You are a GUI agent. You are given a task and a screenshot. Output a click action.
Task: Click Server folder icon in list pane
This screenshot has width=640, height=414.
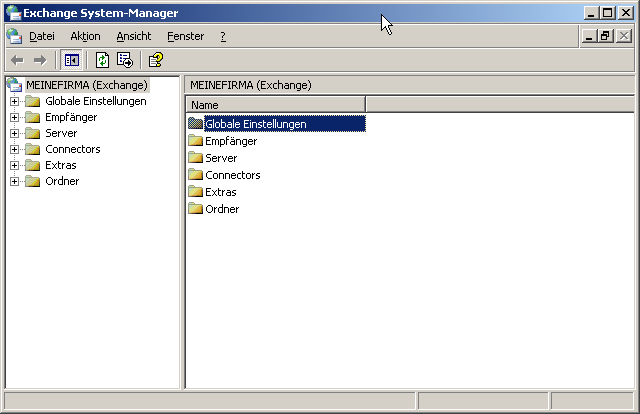point(196,158)
